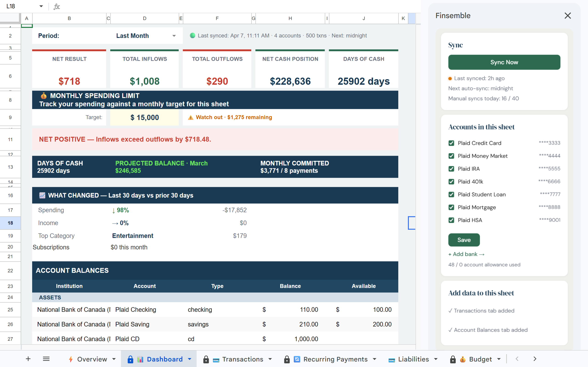The width and height of the screenshot is (588, 367).
Task: Click the Sync Now button
Action: click(504, 62)
